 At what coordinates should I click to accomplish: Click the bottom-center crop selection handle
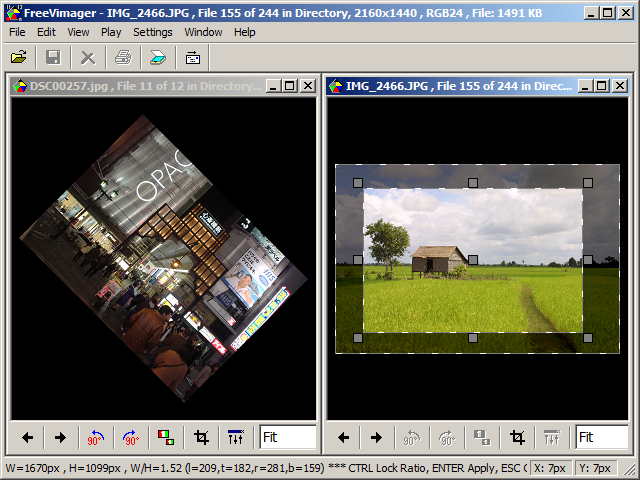click(473, 338)
